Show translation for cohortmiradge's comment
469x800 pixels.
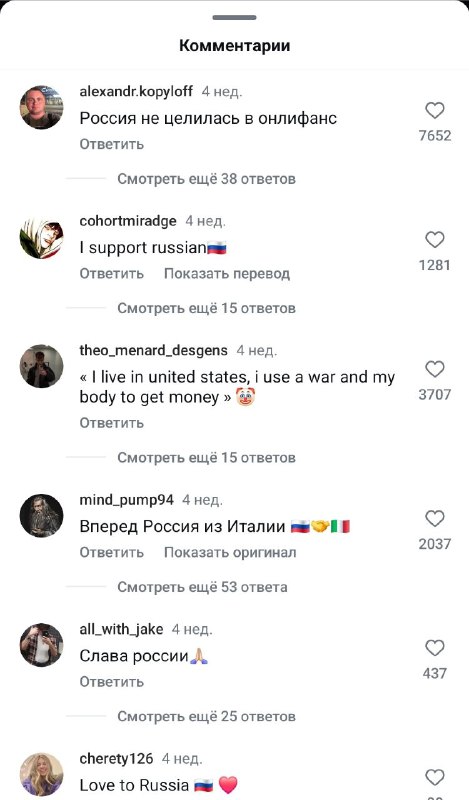[x=227, y=274]
